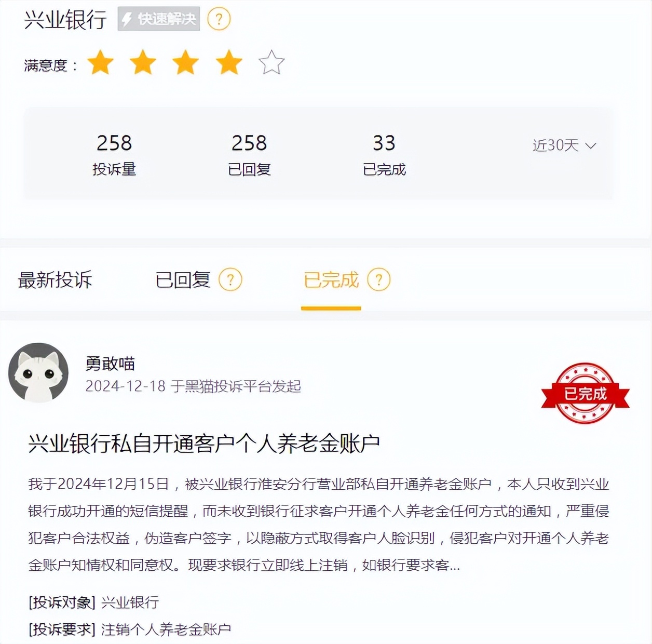Click the username 勇敢喵

point(110,364)
